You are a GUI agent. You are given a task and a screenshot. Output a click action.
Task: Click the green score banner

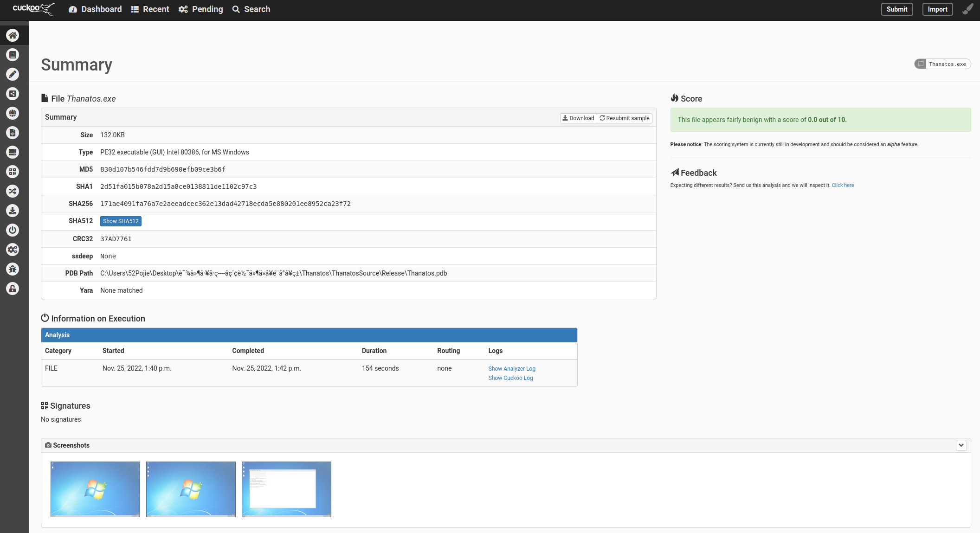pyautogui.click(x=820, y=120)
